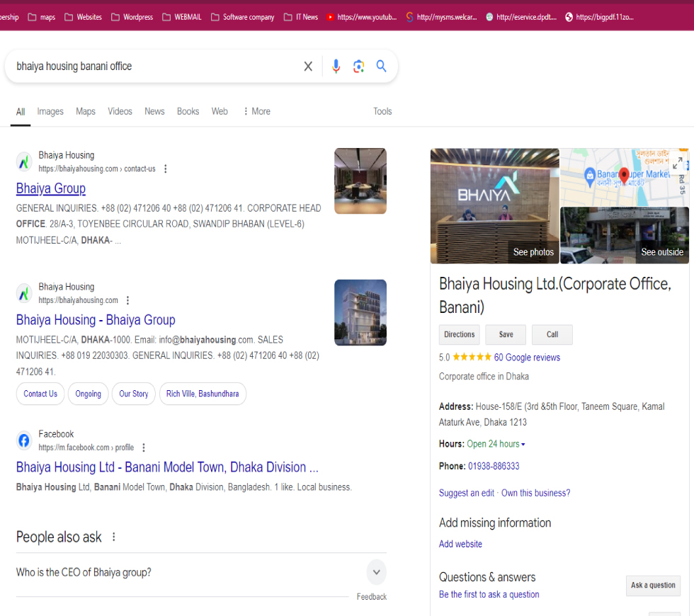Open the WEBMAIL bookmark folder
This screenshot has width=694, height=616.
coord(182,17)
